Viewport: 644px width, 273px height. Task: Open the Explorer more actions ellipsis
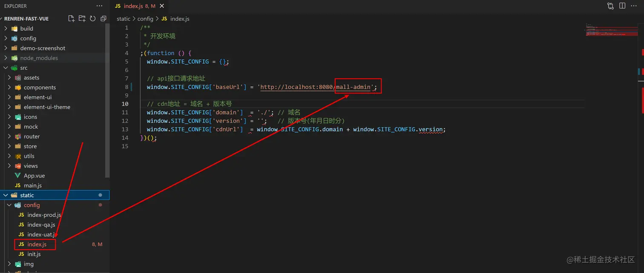(x=99, y=6)
